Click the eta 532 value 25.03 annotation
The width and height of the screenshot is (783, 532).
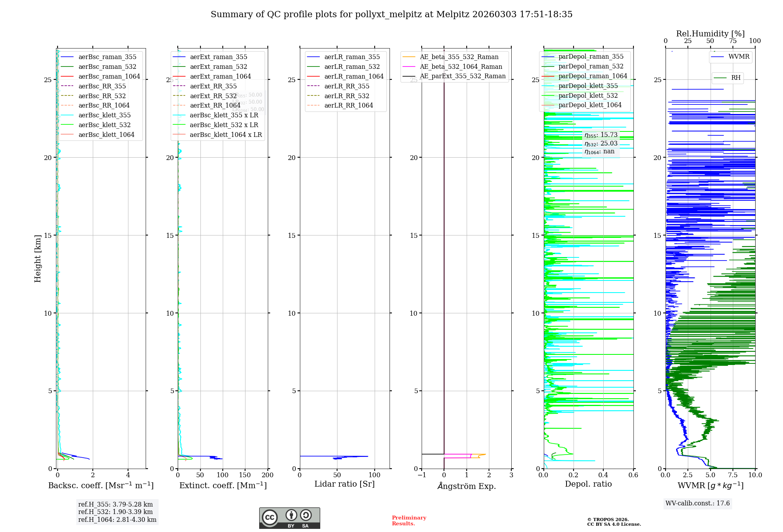tap(601, 144)
